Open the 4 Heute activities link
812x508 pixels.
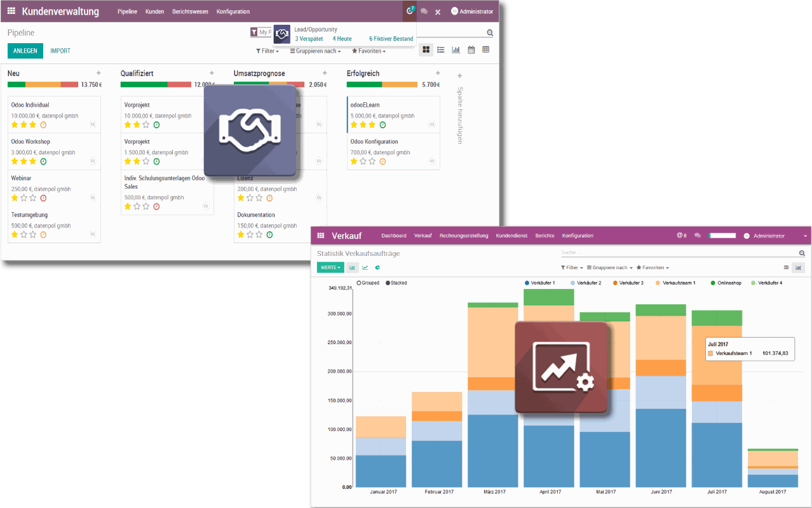(342, 39)
